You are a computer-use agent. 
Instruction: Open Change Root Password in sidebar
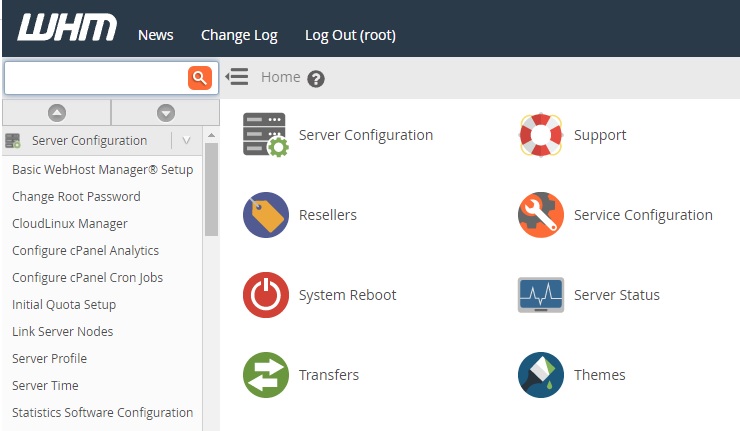[x=76, y=197]
